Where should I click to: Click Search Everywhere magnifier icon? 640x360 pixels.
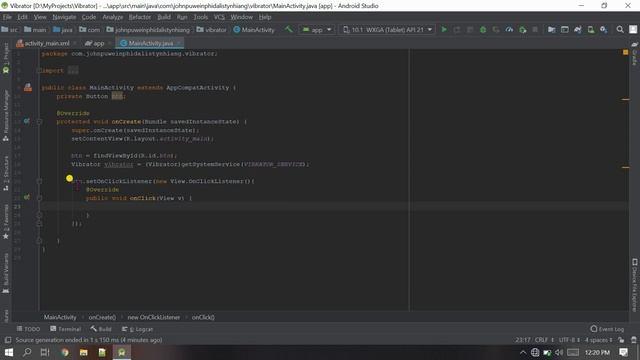coord(620,29)
